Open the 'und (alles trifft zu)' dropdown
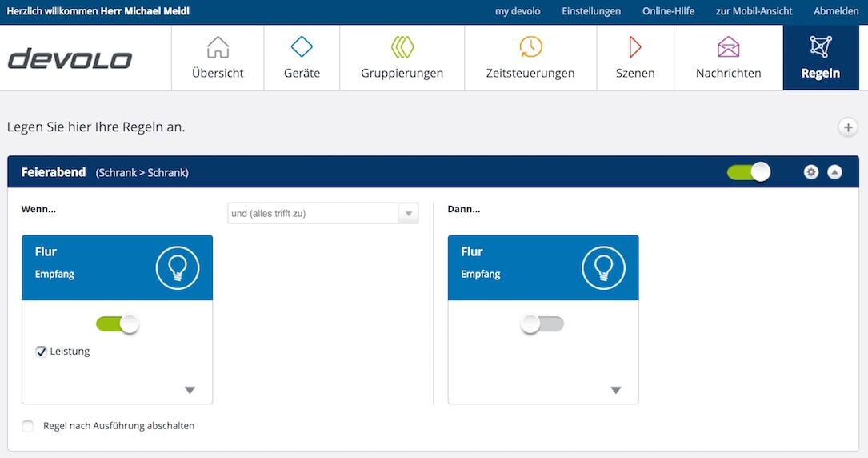Viewport: 868px width, 458px height. [x=322, y=214]
